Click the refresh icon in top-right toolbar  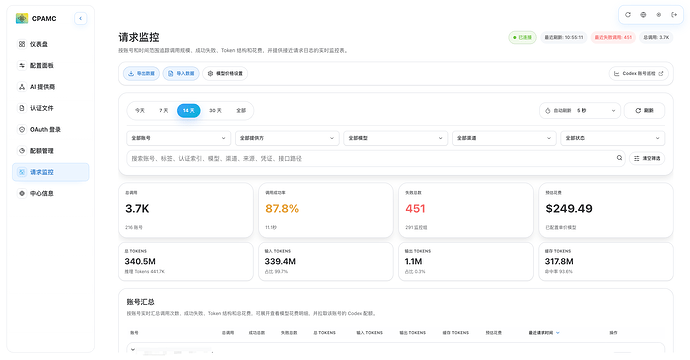[x=628, y=15]
